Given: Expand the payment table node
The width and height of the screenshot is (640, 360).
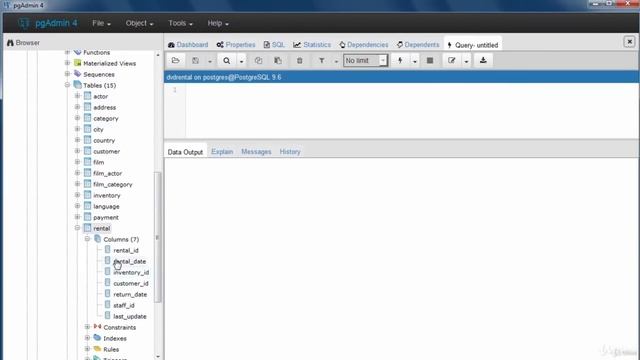Looking at the screenshot, I should [77, 217].
